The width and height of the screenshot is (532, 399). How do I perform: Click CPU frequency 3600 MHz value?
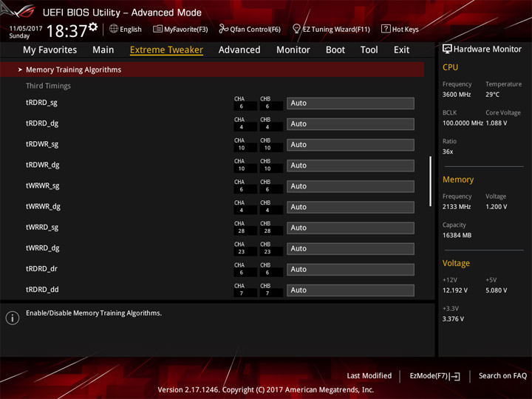pos(457,95)
